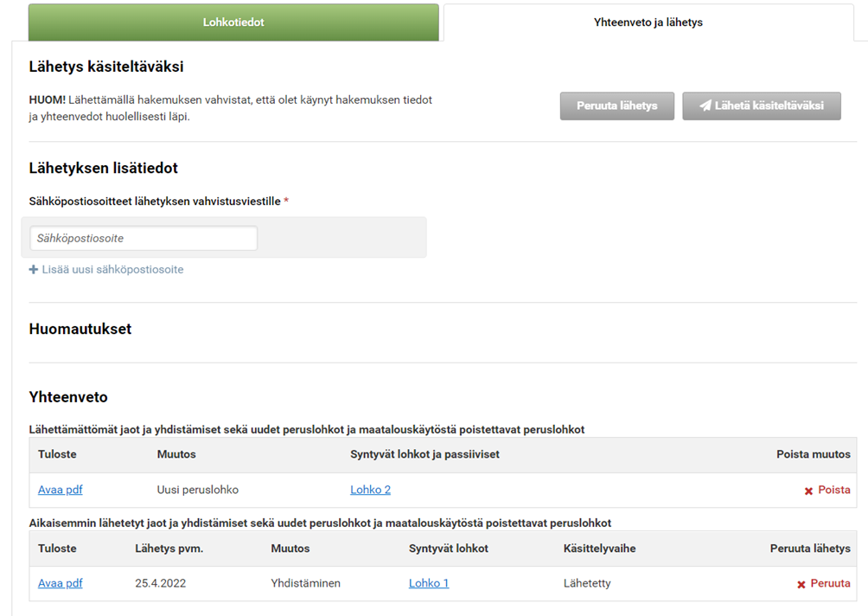The height and width of the screenshot is (616, 868).
Task: Click the paper plane icon on the send button
Action: (705, 106)
